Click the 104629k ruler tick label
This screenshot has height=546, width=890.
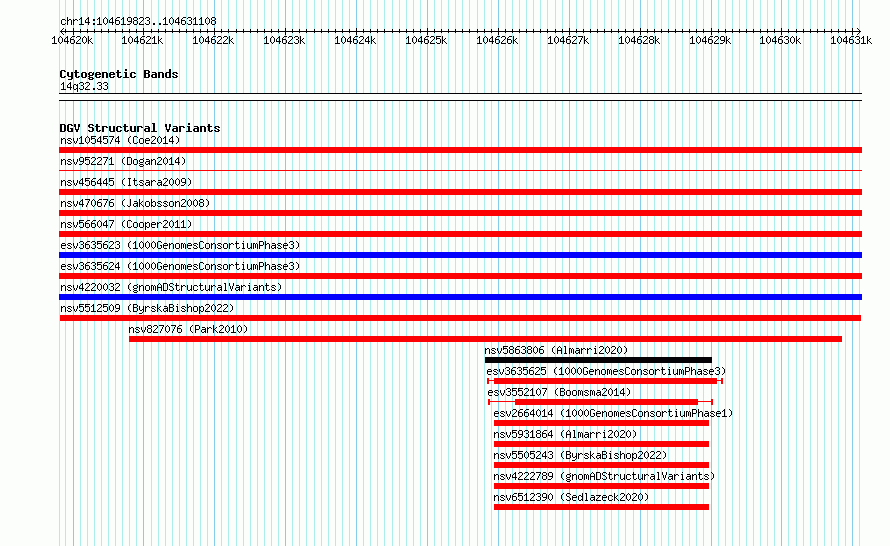click(710, 40)
